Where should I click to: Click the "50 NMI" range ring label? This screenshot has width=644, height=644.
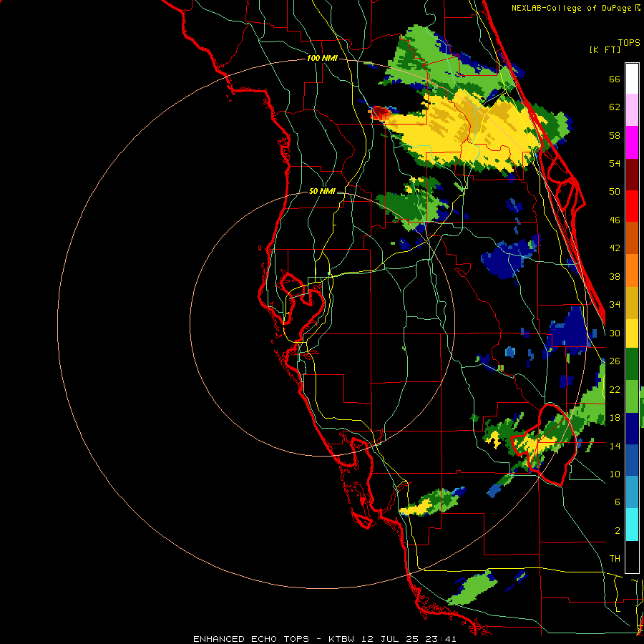[322, 191]
